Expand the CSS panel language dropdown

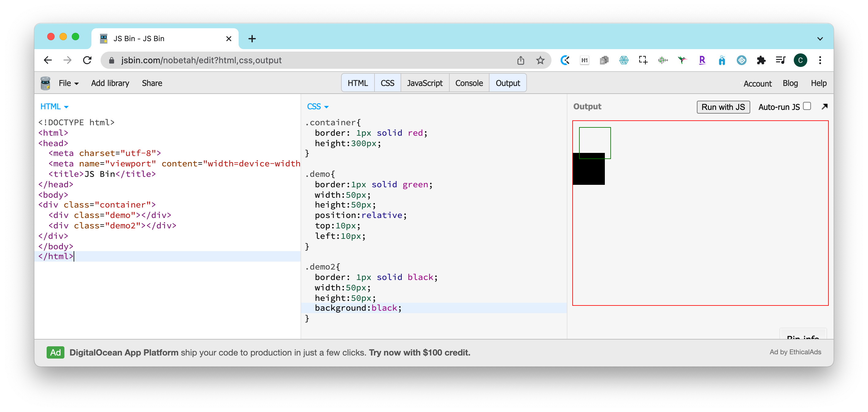(x=317, y=107)
